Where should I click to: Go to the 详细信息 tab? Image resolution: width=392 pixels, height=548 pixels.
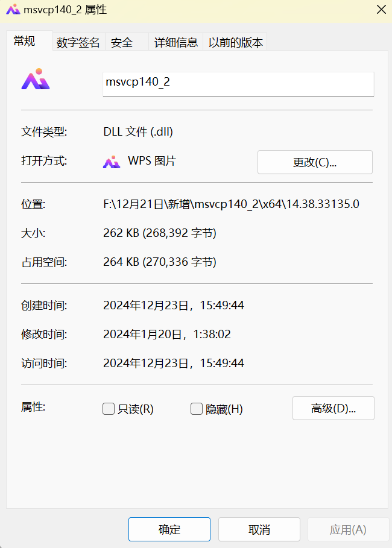point(175,42)
